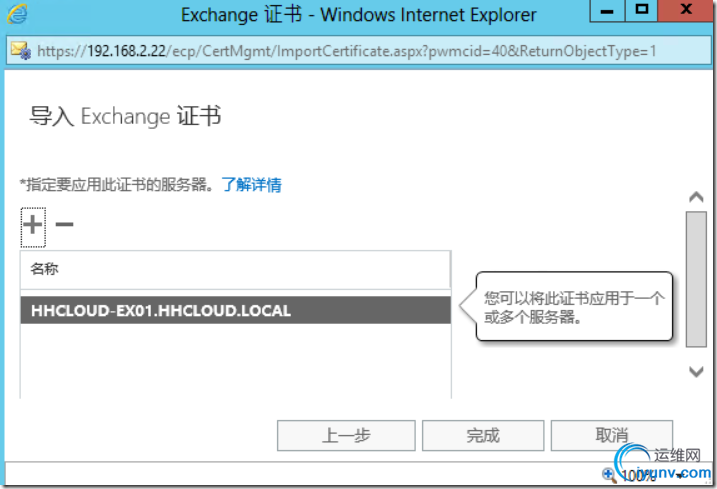Open the Internet Explorer logo window menu
The width and height of the screenshot is (717, 489).
17,14
